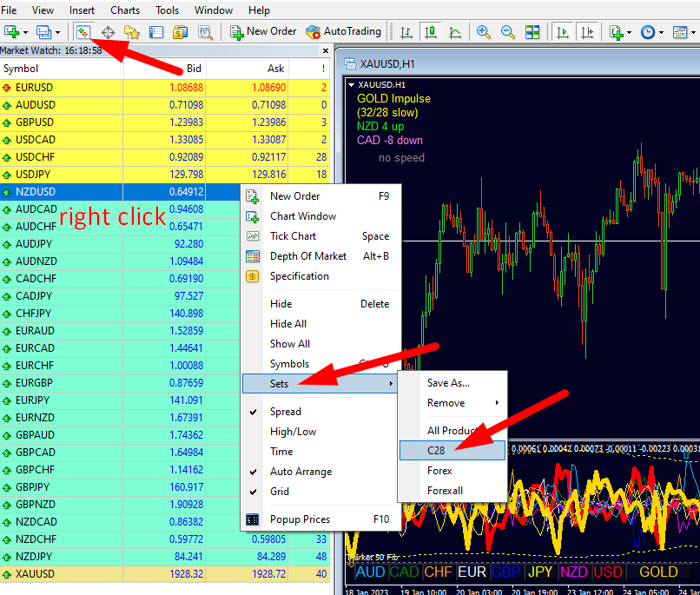Switch to bar chart mode

pos(406,31)
